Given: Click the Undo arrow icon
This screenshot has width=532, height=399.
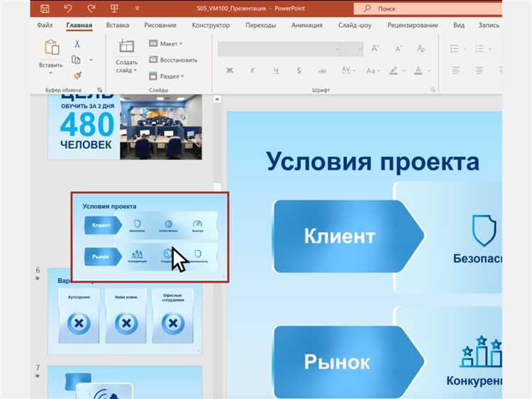Looking at the screenshot, I should [x=67, y=9].
